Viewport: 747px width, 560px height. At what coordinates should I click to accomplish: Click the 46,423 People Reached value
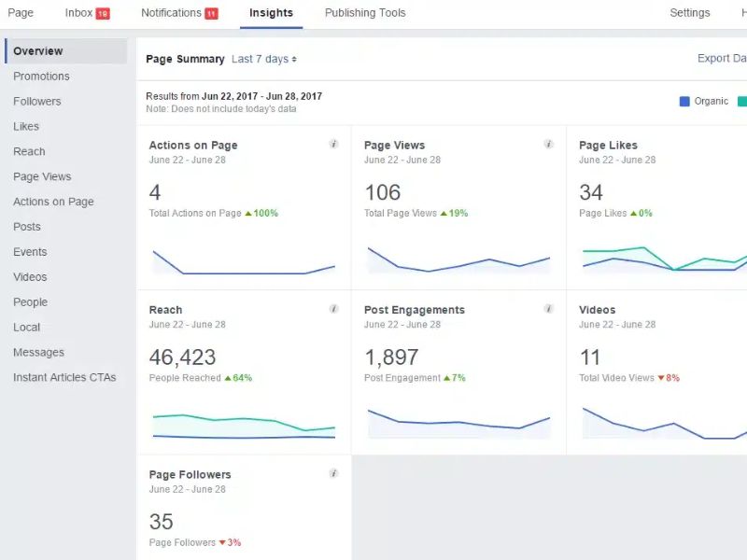(x=182, y=357)
